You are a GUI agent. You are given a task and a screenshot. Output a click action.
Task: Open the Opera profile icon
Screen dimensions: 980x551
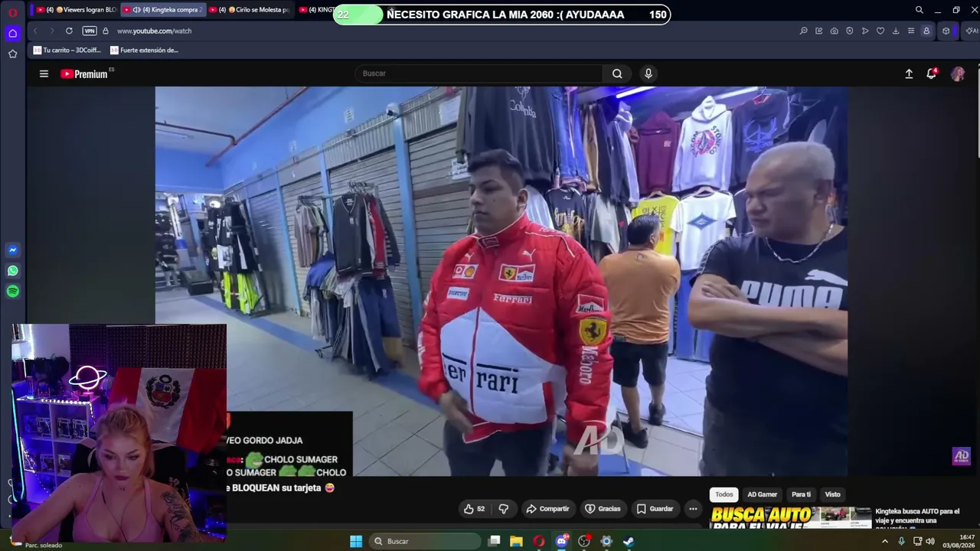tap(926, 31)
